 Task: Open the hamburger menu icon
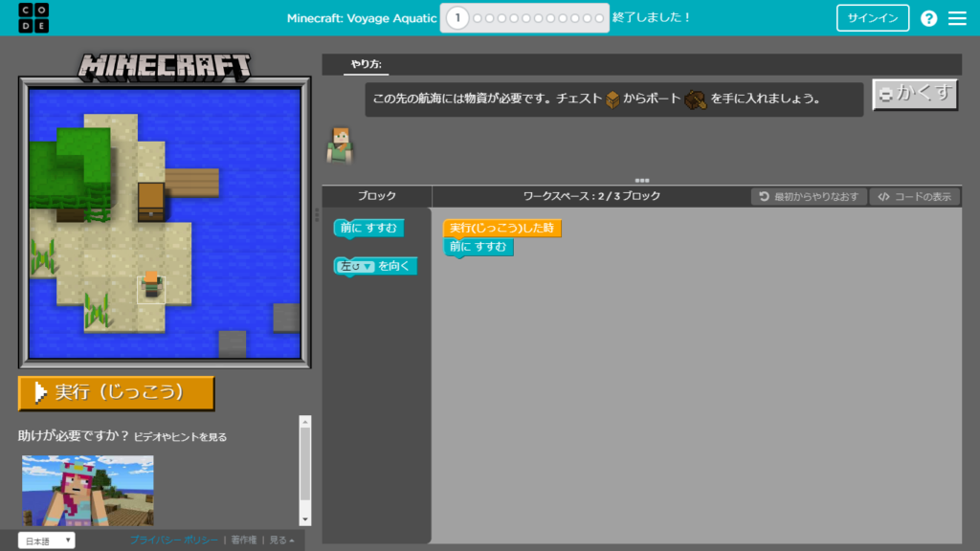click(x=957, y=18)
